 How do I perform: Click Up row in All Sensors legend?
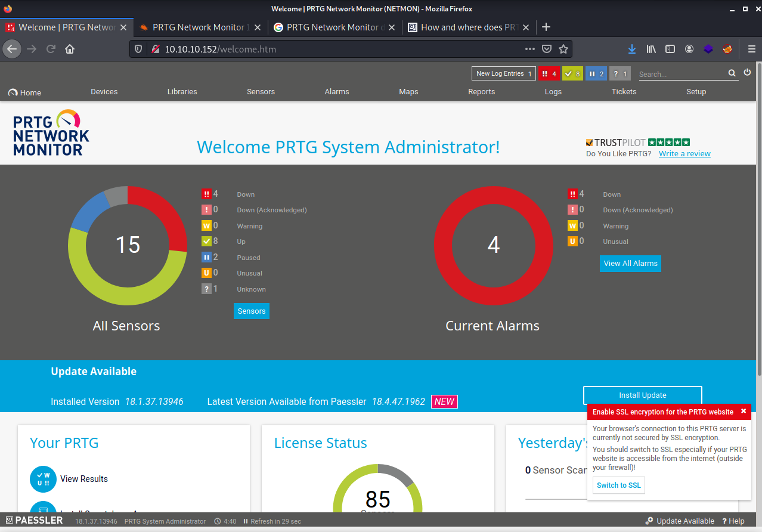tap(224, 242)
